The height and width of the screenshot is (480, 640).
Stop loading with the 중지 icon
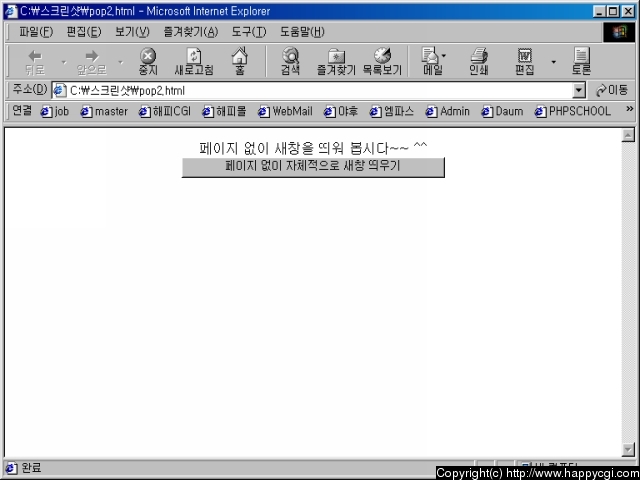coord(148,62)
